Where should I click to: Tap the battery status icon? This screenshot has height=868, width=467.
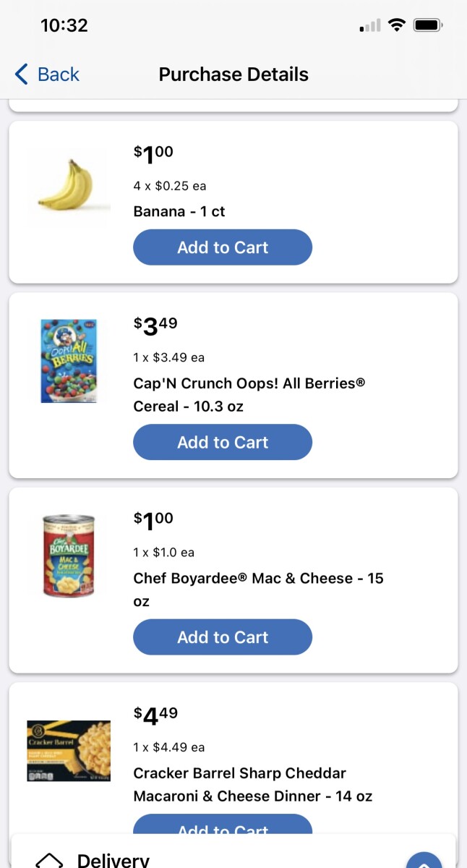[x=428, y=25]
